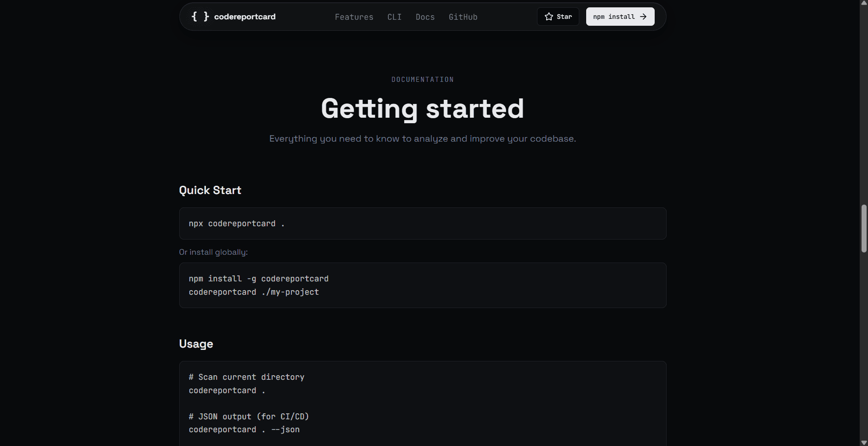Click the Usage section heading

pos(196,343)
